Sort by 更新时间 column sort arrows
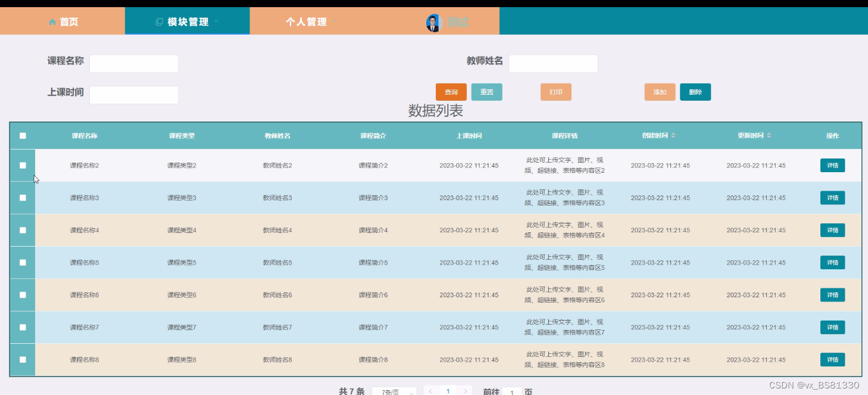 click(769, 136)
